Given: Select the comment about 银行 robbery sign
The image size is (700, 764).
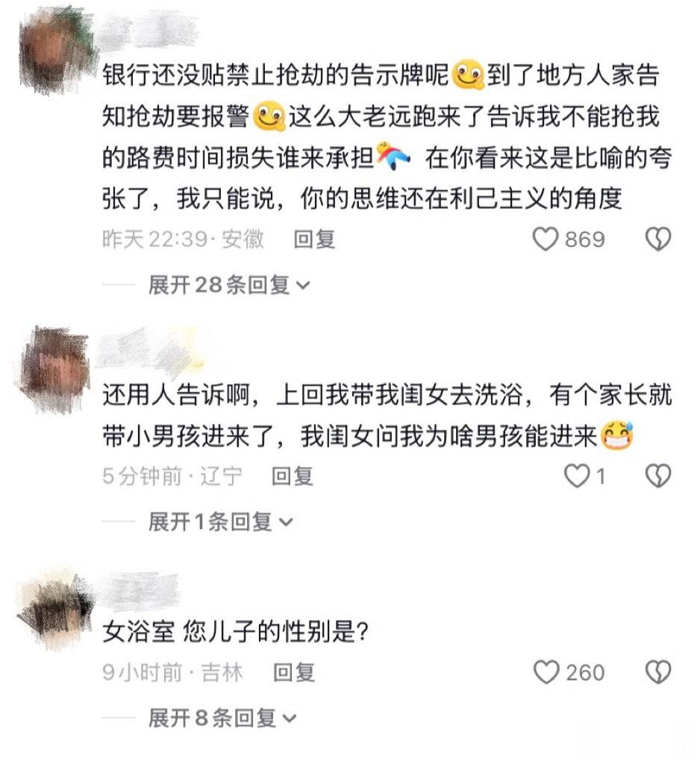Looking at the screenshot, I should [x=387, y=137].
